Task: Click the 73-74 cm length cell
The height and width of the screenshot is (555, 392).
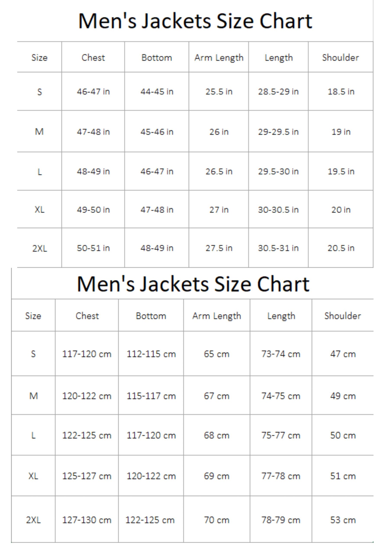Action: [x=281, y=354]
